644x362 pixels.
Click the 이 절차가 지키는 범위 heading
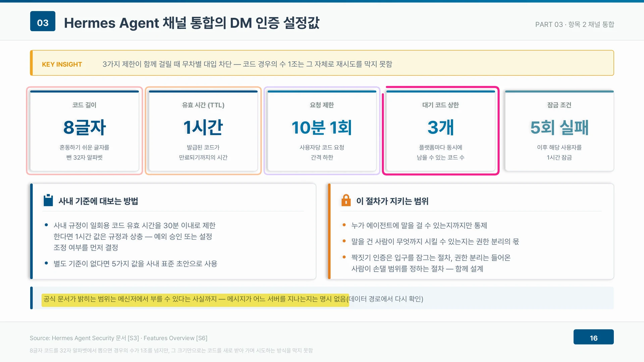(392, 201)
